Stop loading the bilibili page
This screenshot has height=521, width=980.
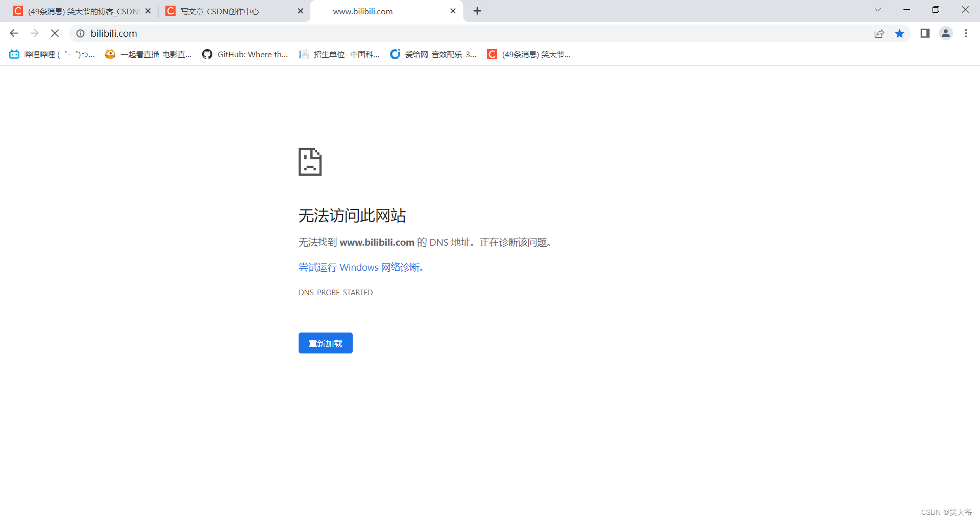pyautogui.click(x=55, y=33)
